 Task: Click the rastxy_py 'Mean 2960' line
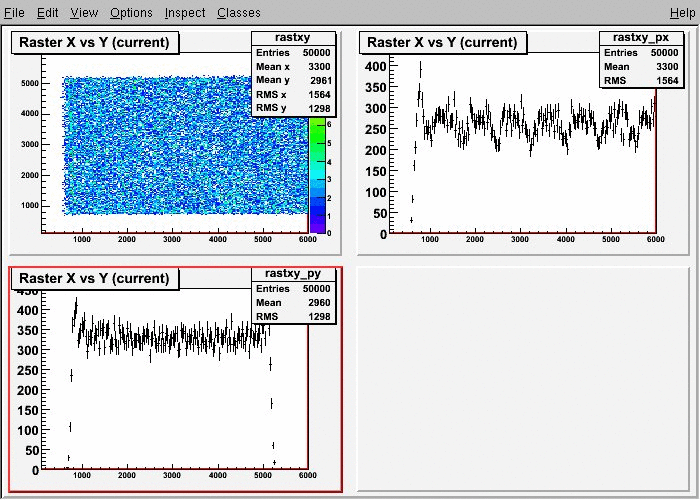tap(293, 302)
